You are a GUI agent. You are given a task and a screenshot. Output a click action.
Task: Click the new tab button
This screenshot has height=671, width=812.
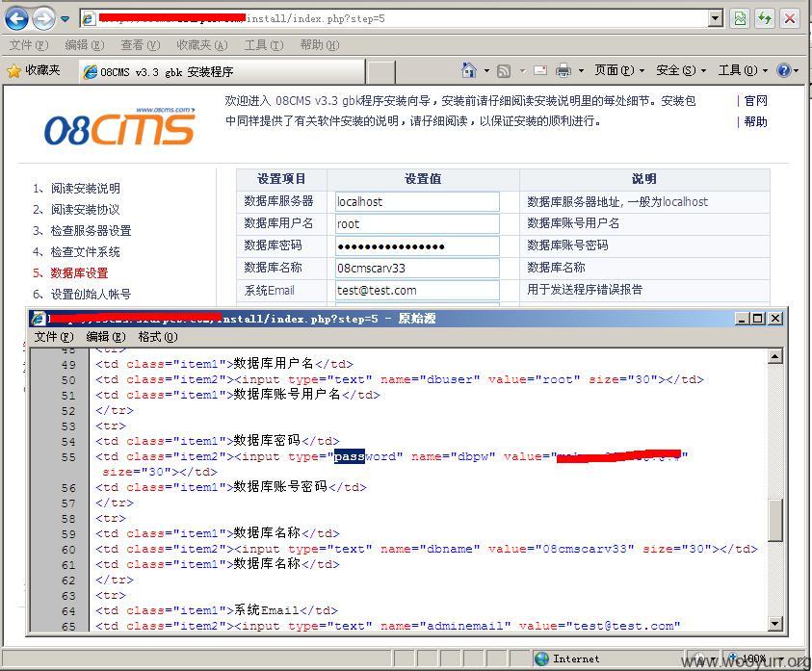(x=380, y=72)
